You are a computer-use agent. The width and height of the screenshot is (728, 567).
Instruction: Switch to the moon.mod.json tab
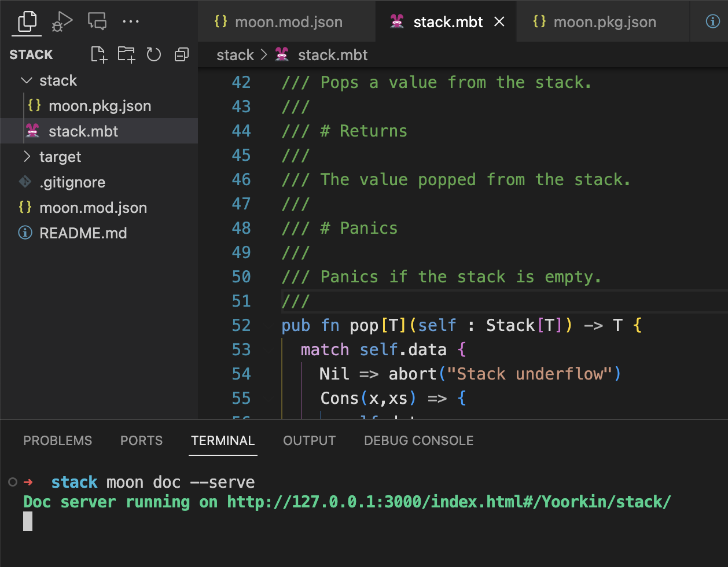click(288, 22)
